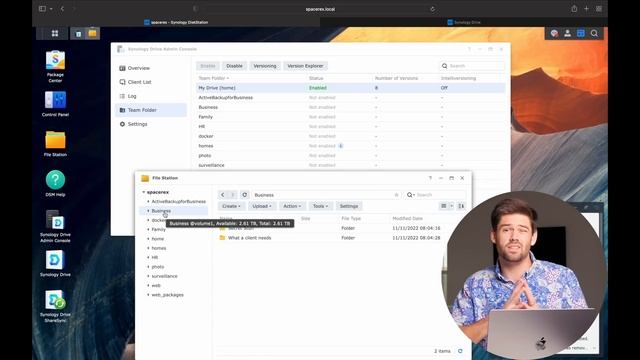The height and width of the screenshot is (360, 640).
Task: Open File Station help question mark
Action: pos(430,178)
